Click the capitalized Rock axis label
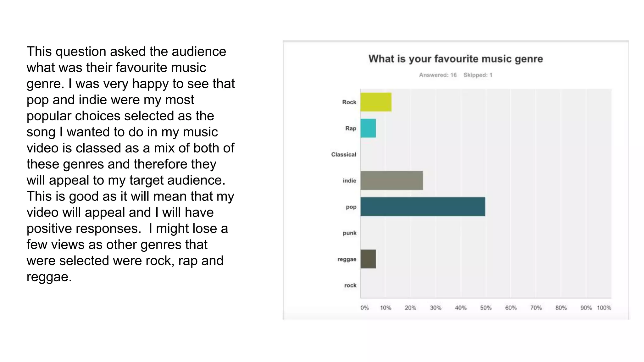The image size is (644, 362). pos(349,102)
